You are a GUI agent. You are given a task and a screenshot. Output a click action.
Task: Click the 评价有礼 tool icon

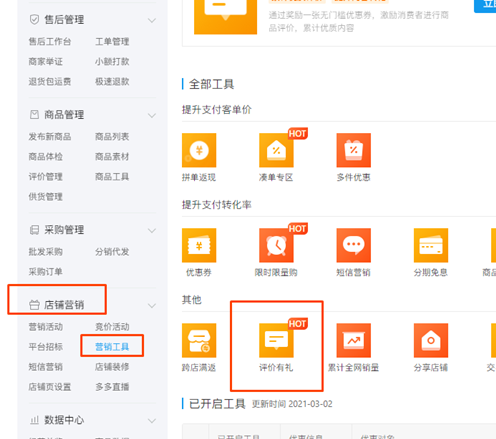pos(276,340)
